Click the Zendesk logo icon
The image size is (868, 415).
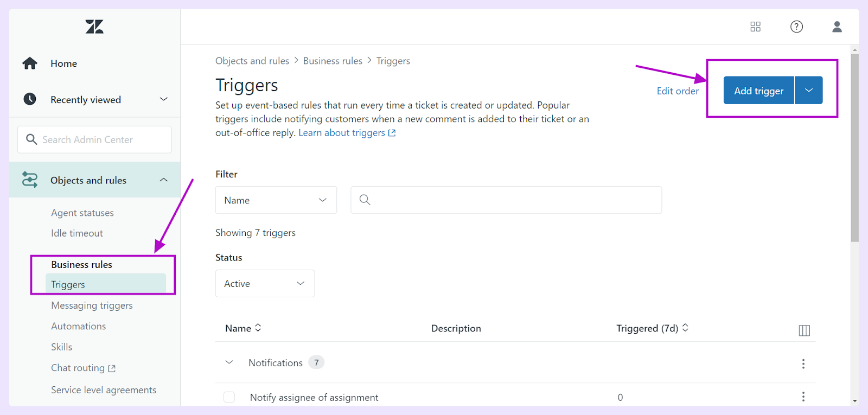(94, 27)
